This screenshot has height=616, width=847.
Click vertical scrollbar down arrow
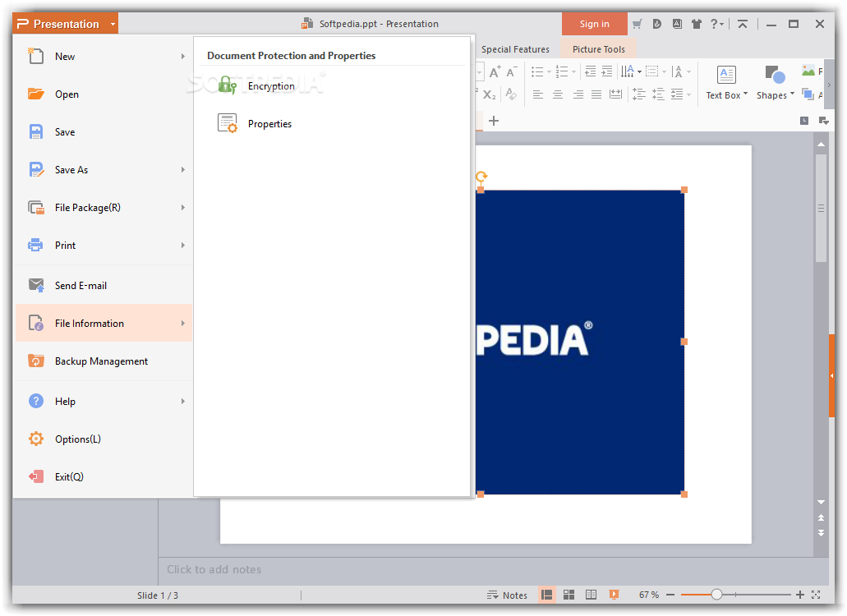[821, 503]
